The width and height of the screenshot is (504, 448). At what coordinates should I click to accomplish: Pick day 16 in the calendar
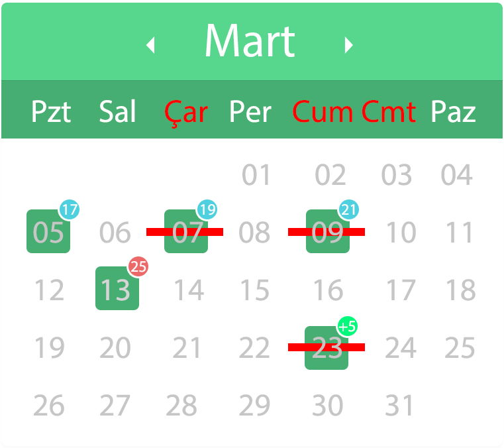327,290
